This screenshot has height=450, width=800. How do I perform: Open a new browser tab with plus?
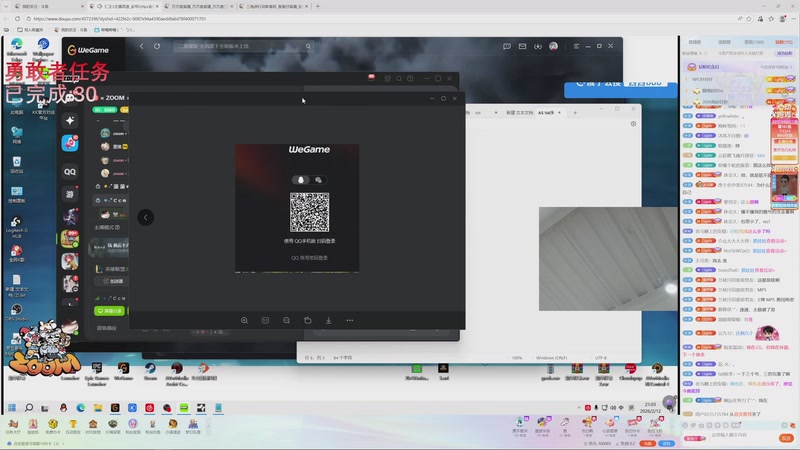click(x=317, y=6)
